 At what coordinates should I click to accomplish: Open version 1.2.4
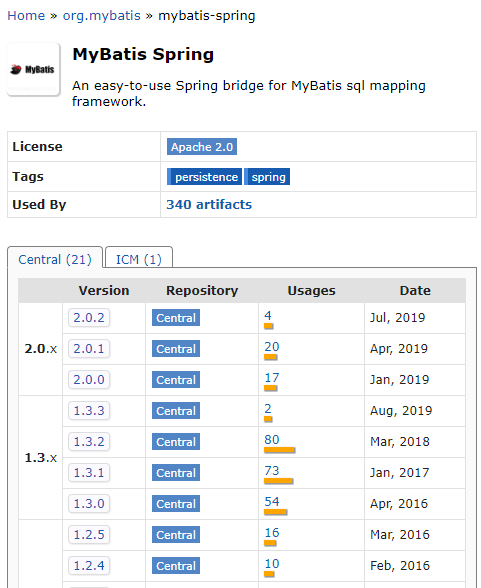89,566
